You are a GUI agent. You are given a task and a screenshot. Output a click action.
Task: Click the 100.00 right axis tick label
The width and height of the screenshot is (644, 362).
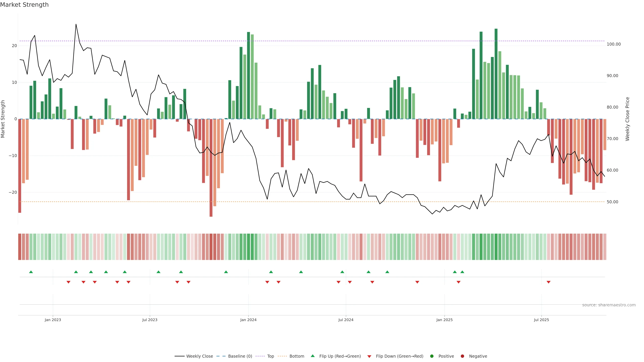click(613, 44)
